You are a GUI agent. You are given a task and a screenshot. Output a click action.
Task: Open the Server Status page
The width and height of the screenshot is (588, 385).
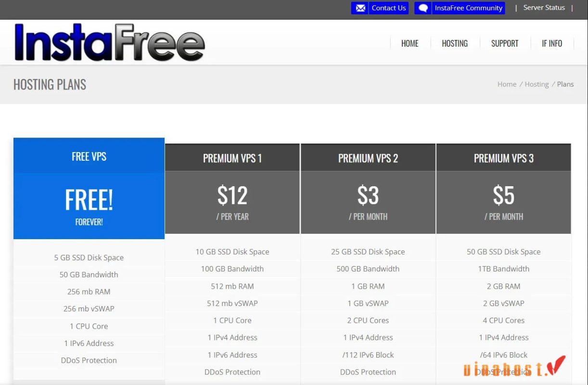(x=544, y=7)
